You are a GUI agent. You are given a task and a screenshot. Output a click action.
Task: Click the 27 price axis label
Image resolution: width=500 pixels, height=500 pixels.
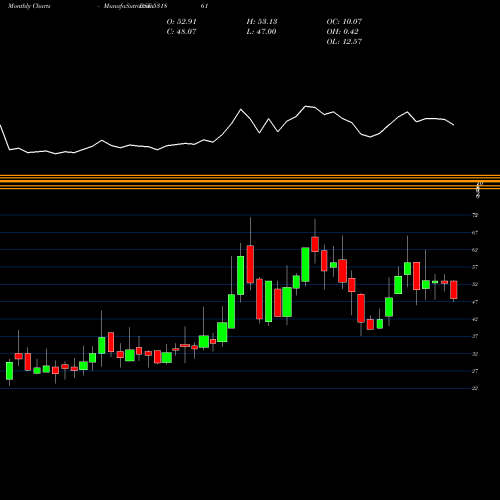(x=475, y=371)
